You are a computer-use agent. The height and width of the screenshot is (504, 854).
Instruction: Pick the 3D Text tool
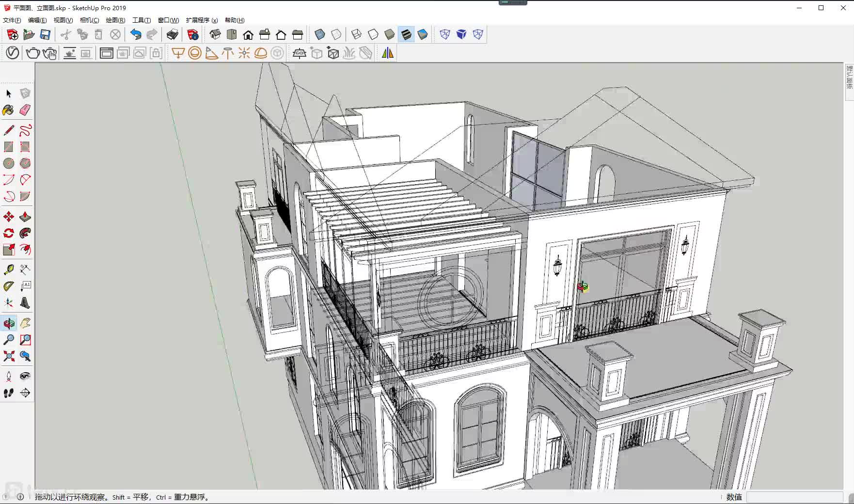pos(25,303)
